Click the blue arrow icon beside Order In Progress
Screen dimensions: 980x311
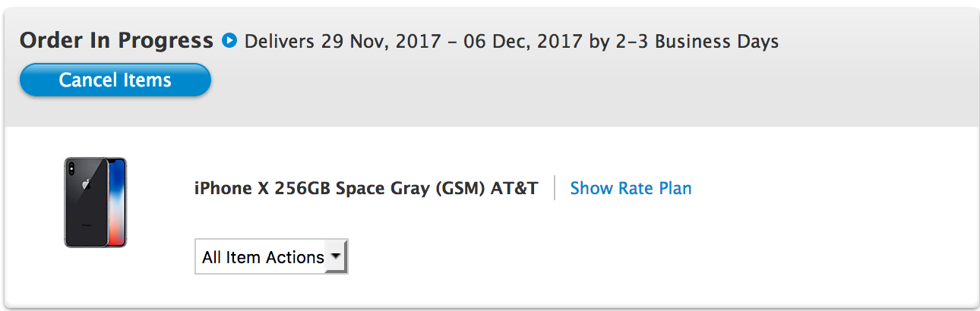pyautogui.click(x=229, y=40)
